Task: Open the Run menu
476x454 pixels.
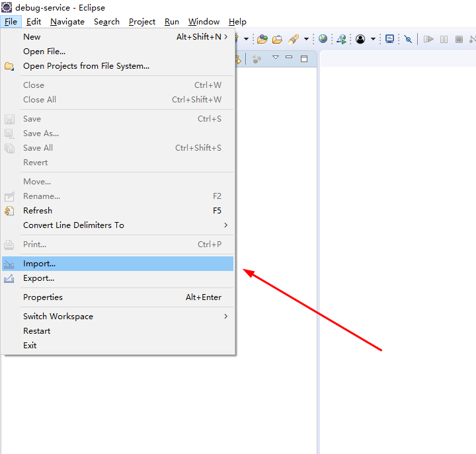Action: [x=172, y=22]
